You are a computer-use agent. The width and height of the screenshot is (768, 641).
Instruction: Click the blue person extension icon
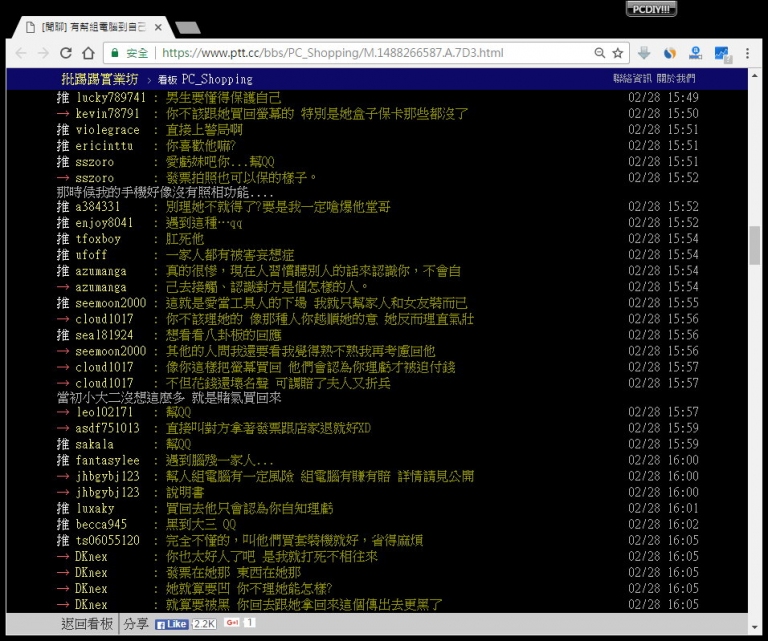[x=696, y=53]
